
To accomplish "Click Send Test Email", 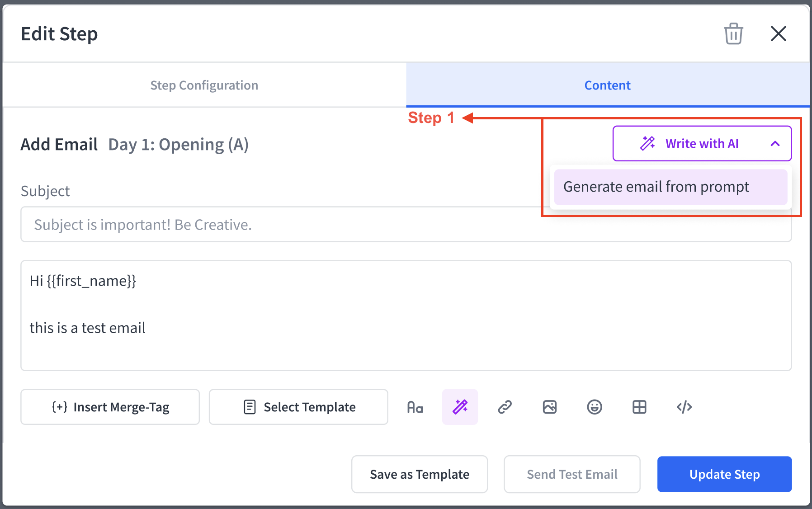I will pos(572,474).
